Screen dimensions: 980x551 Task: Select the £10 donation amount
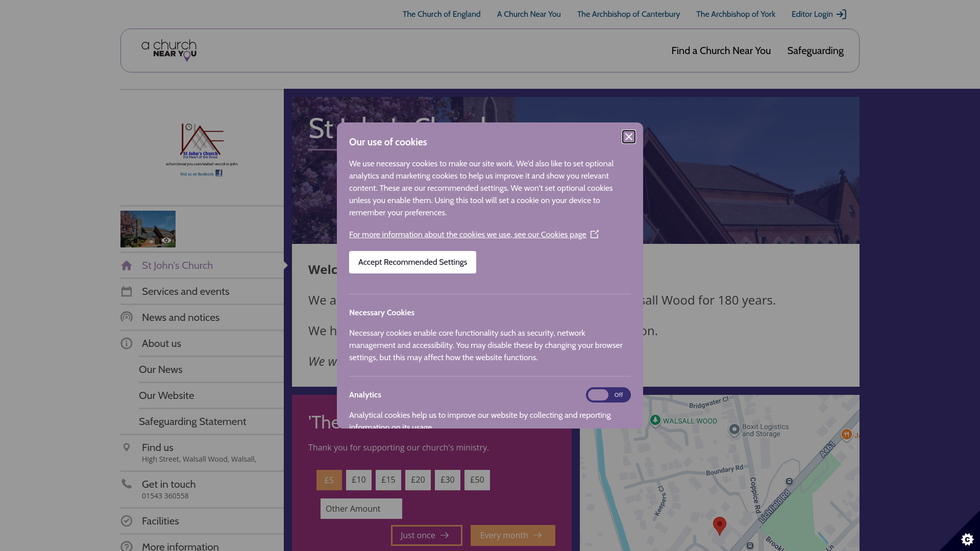tap(359, 480)
